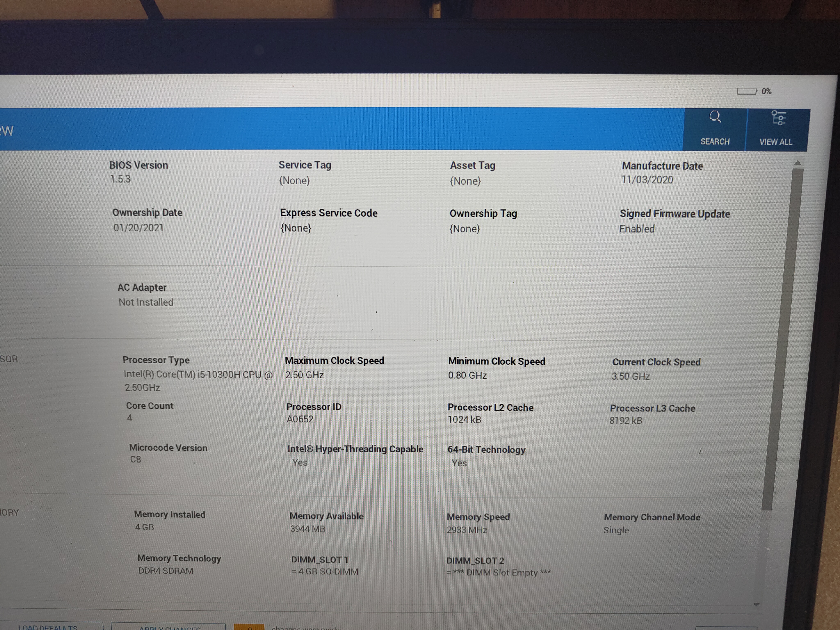Select Current Clock Speed 3.50 GHz
840x630 pixels.
[x=631, y=376]
